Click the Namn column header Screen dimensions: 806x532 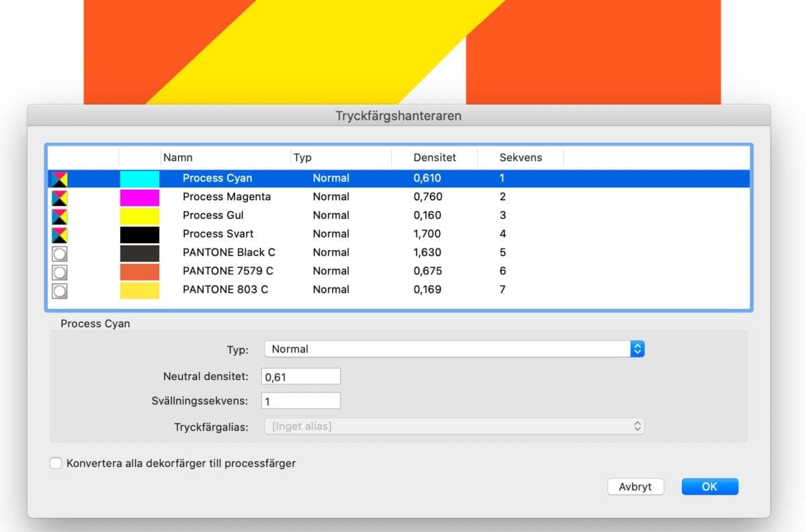(x=178, y=157)
